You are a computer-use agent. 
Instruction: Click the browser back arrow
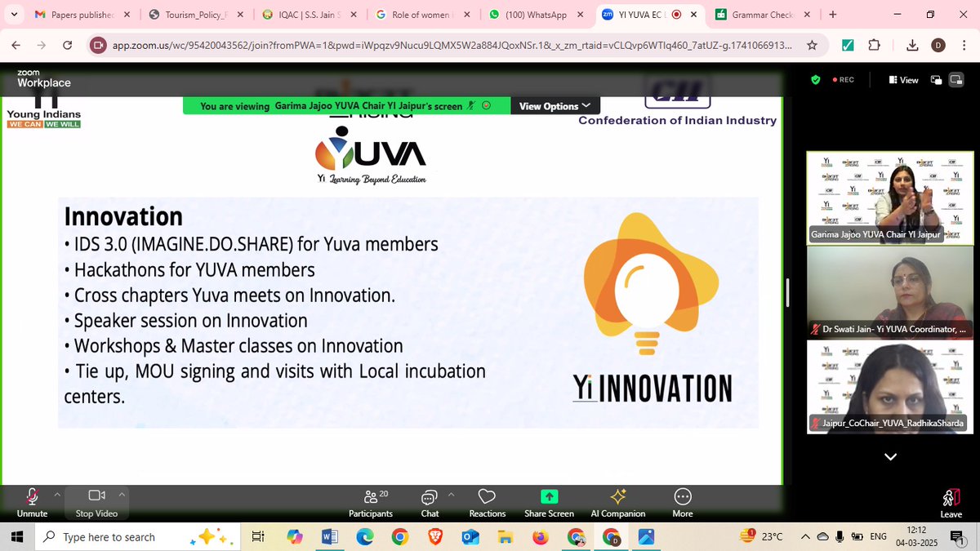pos(17,46)
